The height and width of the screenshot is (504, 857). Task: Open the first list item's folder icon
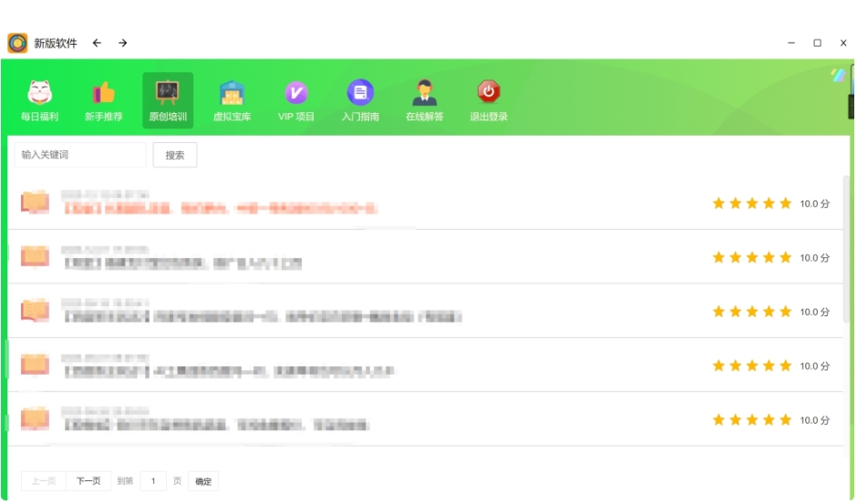click(x=35, y=202)
